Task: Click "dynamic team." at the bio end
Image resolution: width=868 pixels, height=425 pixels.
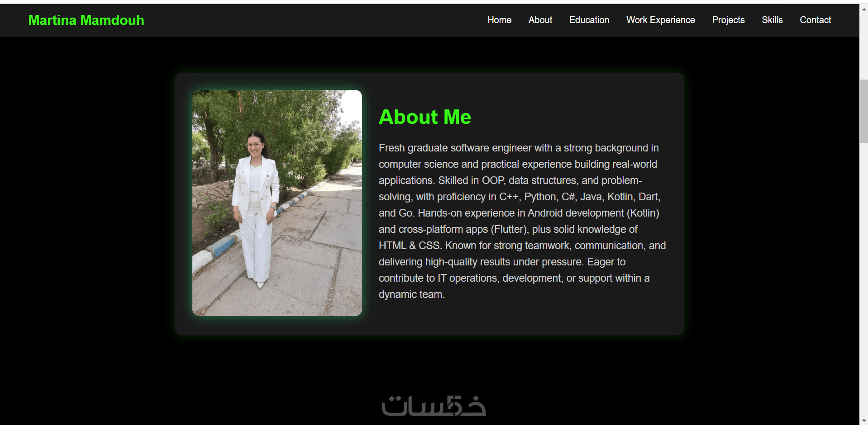Action: point(411,294)
